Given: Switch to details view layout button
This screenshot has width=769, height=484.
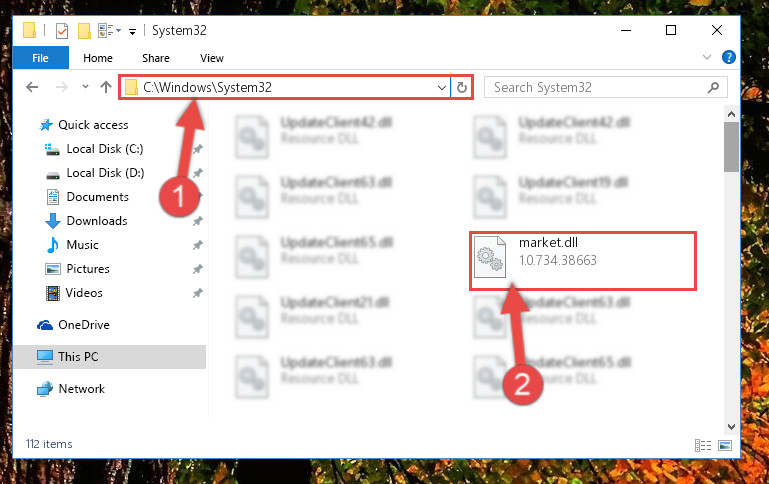Looking at the screenshot, I should (x=703, y=445).
